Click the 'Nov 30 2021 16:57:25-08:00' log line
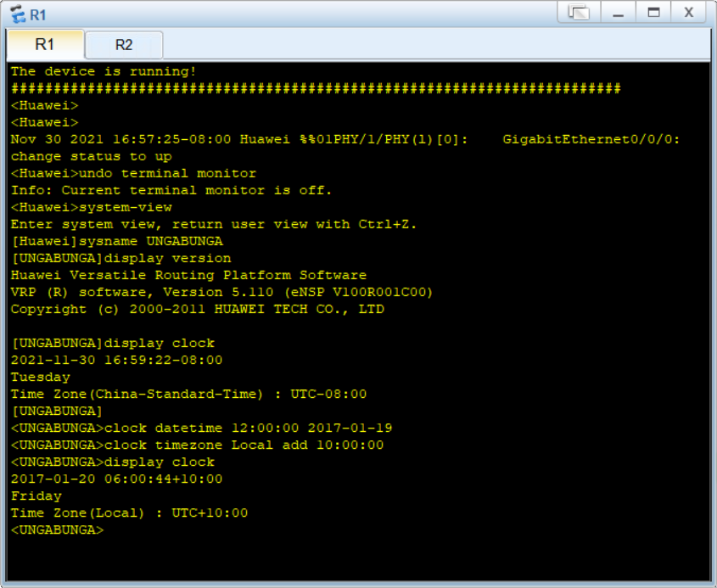Screen dimensions: 717x588 tap(345, 139)
